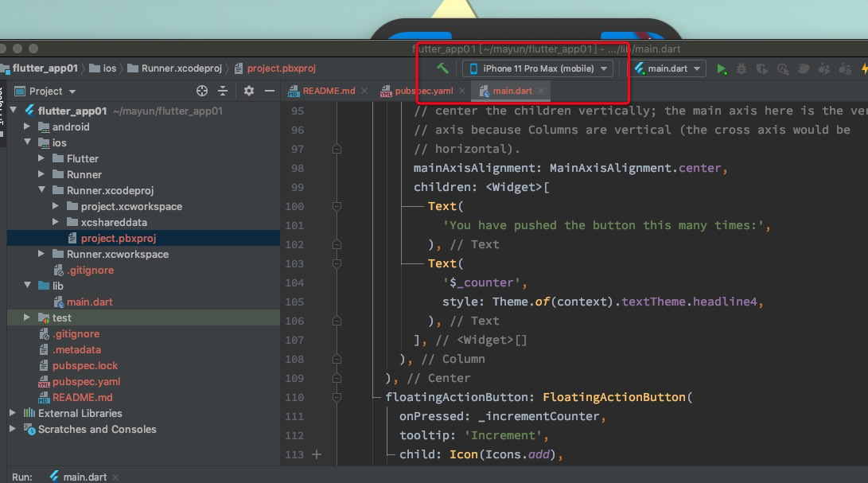Collapse the Runner.xcodeproj folder arrow

coord(41,189)
